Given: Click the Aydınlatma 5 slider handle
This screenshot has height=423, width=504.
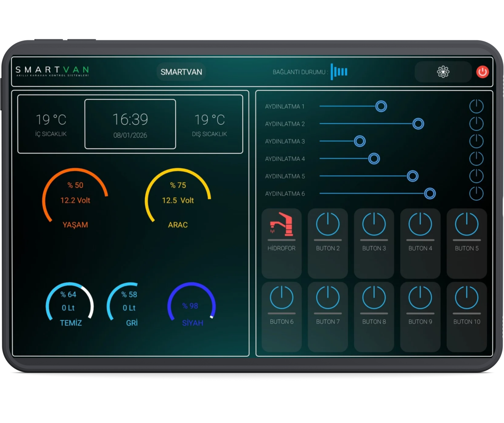Looking at the screenshot, I should click(412, 176).
